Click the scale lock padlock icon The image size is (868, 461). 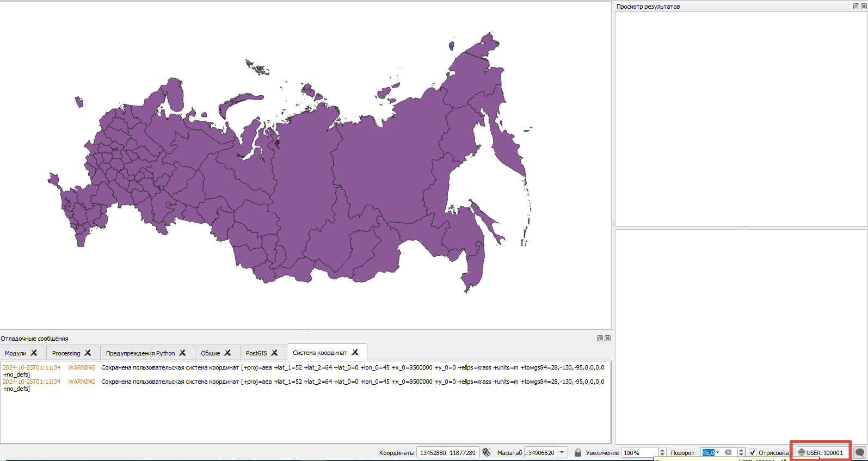[x=578, y=453]
